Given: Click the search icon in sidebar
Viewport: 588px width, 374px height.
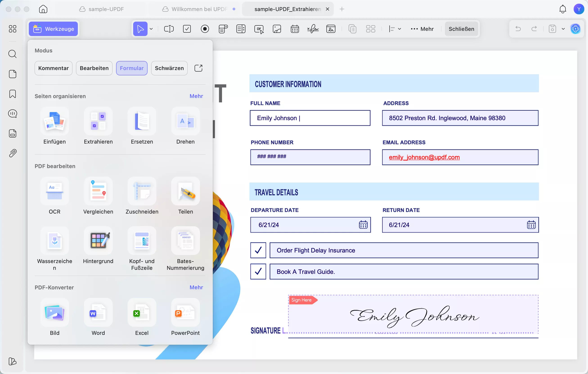Looking at the screenshot, I should pos(12,54).
